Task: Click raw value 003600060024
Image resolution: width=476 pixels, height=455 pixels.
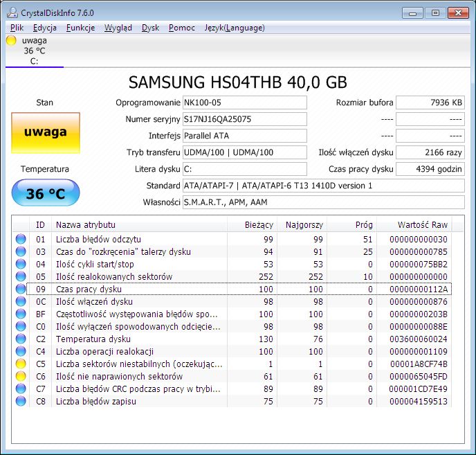Action: (419, 339)
